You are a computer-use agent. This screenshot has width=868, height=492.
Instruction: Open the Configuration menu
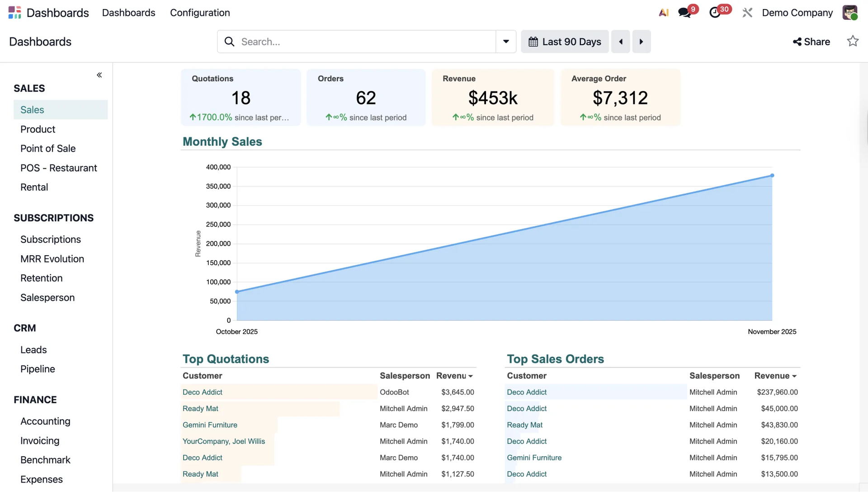[200, 13]
